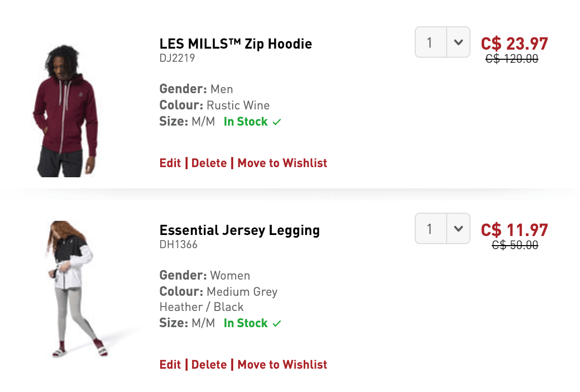Open the LES MILLS Zip Hoodie product image

tap(65, 111)
